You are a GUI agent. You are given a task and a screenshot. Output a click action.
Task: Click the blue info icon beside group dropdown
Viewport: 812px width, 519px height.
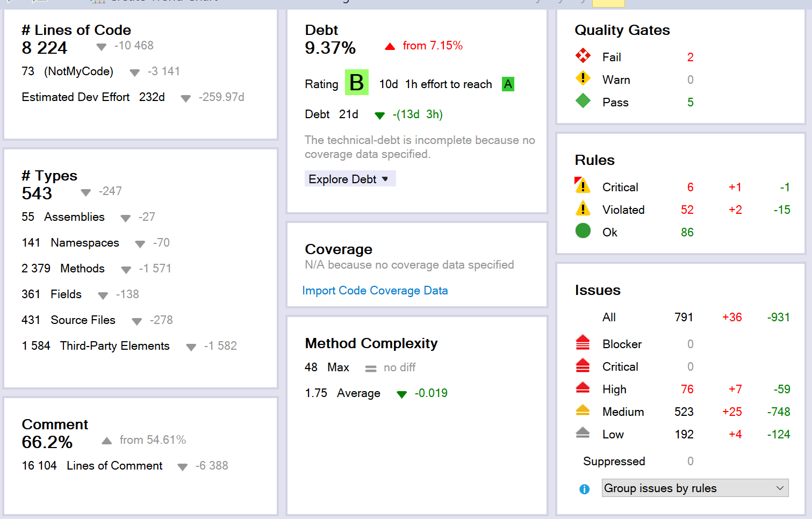(585, 489)
